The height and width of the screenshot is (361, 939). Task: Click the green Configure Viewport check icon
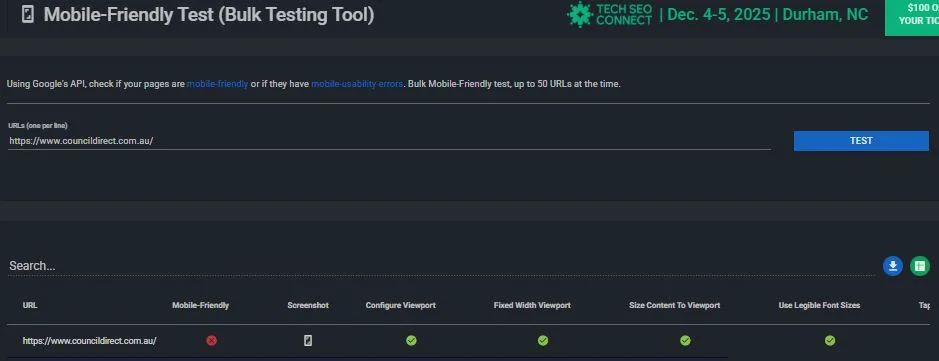click(411, 341)
